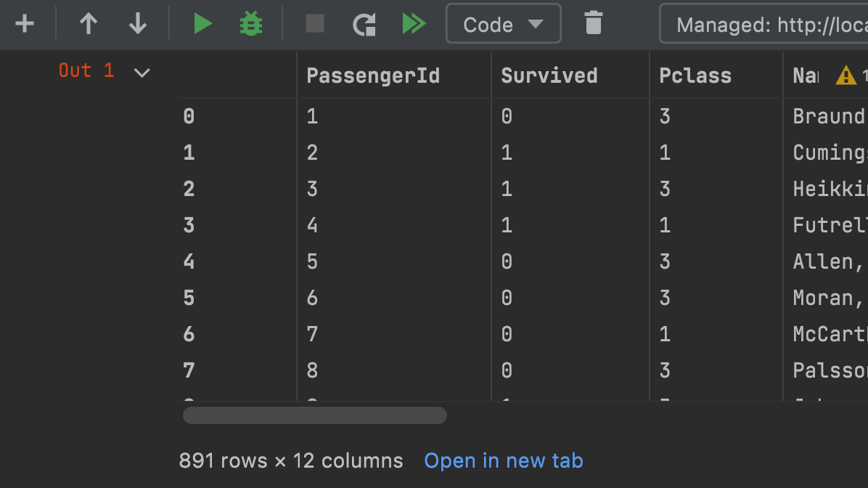
Task: Click the horizontal table scrollbar
Action: pos(315,415)
